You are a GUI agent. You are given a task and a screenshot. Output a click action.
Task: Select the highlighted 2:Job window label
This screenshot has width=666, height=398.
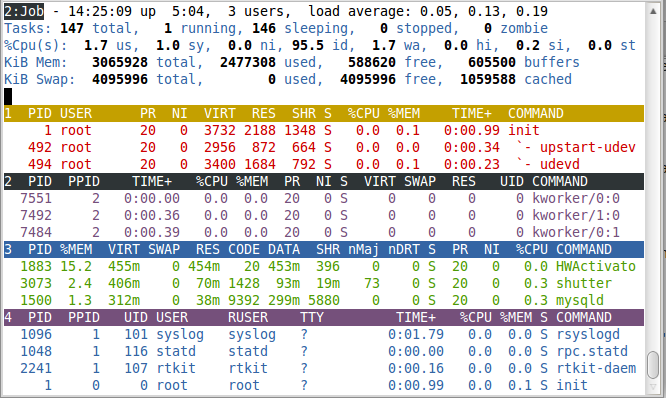(24, 11)
